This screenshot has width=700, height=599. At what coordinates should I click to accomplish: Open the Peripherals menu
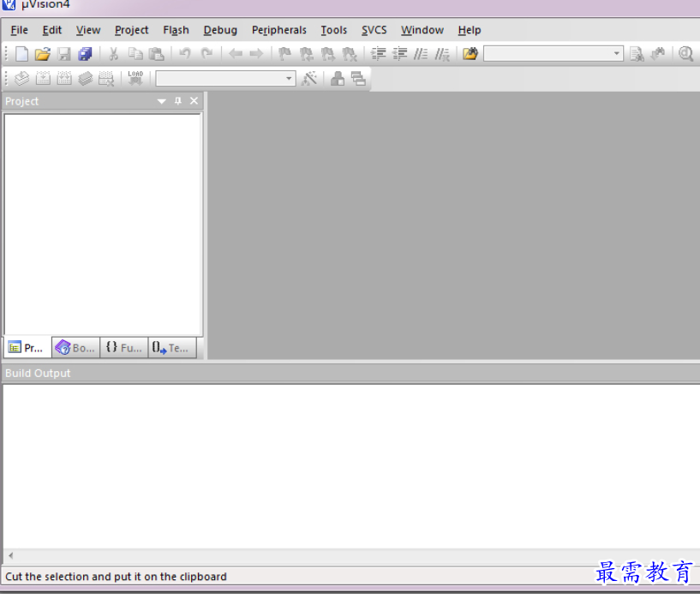point(279,30)
